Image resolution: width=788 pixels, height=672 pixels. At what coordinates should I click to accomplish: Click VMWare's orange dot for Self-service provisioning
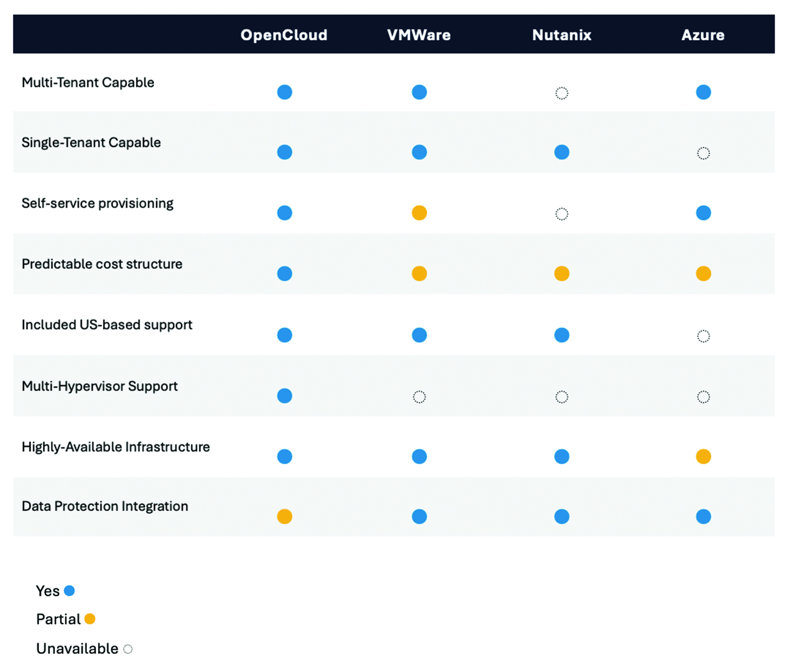[x=419, y=213]
